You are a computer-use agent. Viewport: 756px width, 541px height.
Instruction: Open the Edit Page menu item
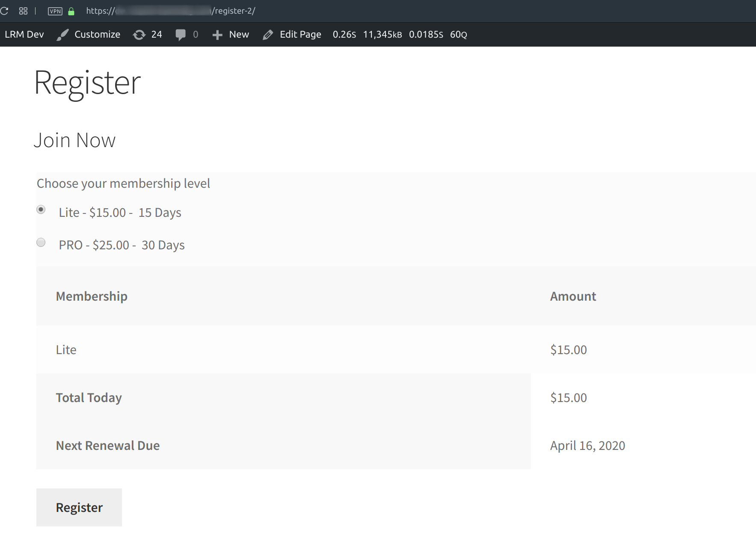click(300, 34)
